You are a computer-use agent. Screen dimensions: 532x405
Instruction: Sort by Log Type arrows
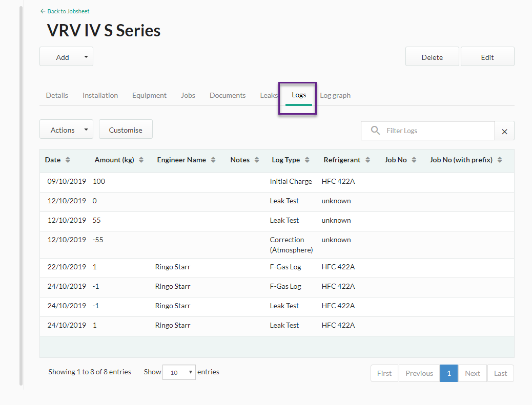307,160
